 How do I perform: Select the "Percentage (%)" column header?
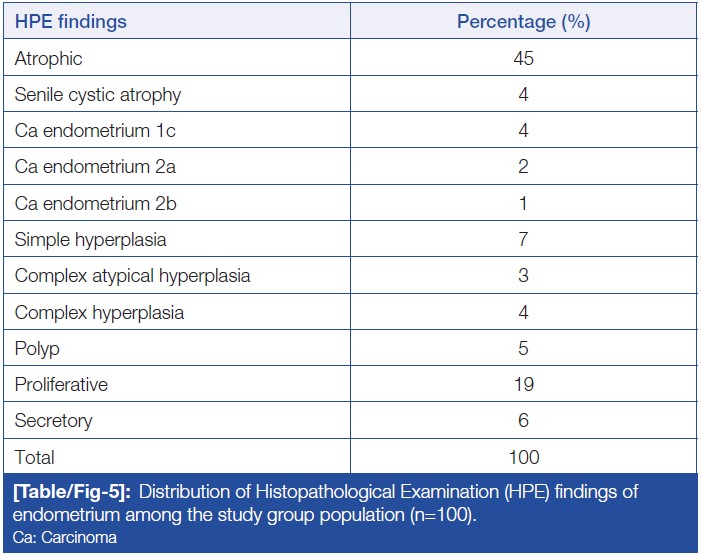tap(523, 22)
